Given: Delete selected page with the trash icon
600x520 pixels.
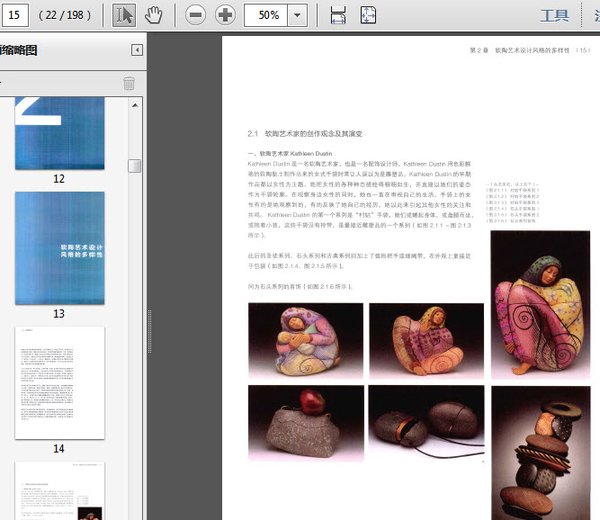Looking at the screenshot, I should pos(129,83).
